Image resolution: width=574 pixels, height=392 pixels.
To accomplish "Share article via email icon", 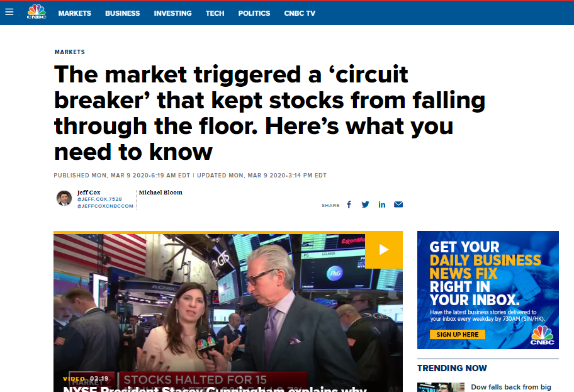I will [x=398, y=204].
